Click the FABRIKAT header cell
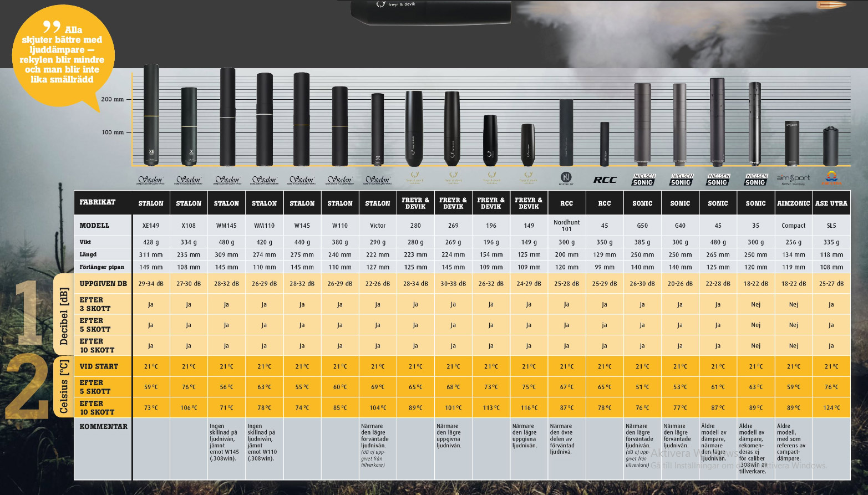This screenshot has height=495, width=868. 98,202
